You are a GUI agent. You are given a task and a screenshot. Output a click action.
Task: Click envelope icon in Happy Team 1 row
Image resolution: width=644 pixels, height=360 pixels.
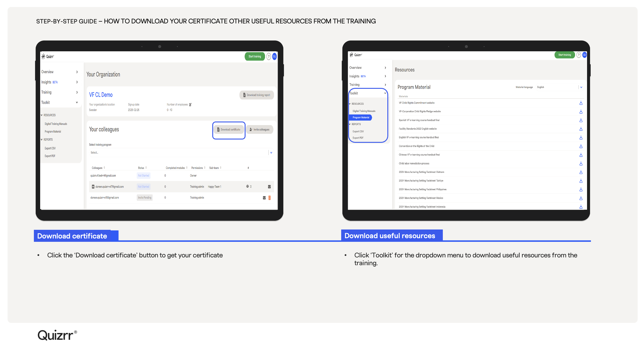(x=269, y=187)
